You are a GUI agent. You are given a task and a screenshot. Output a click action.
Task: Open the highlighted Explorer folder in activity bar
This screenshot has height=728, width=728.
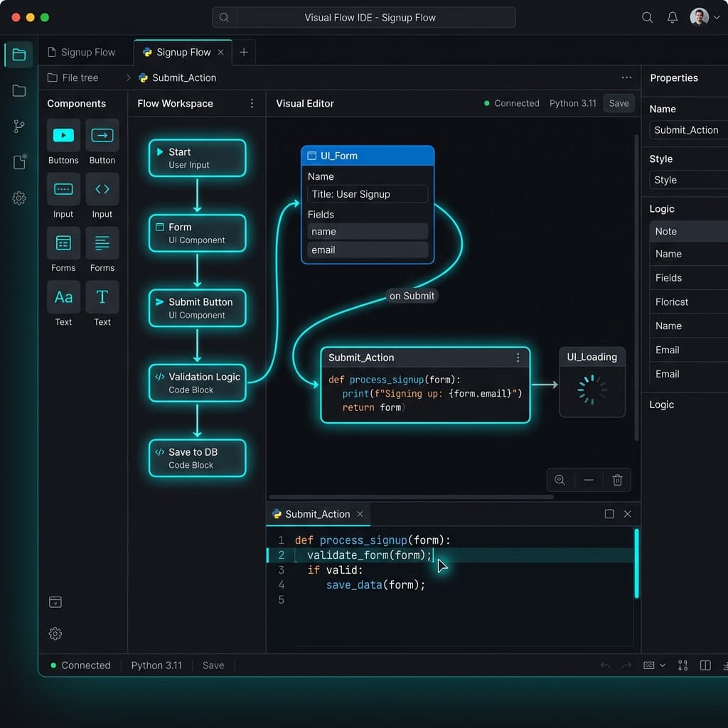[x=19, y=55]
